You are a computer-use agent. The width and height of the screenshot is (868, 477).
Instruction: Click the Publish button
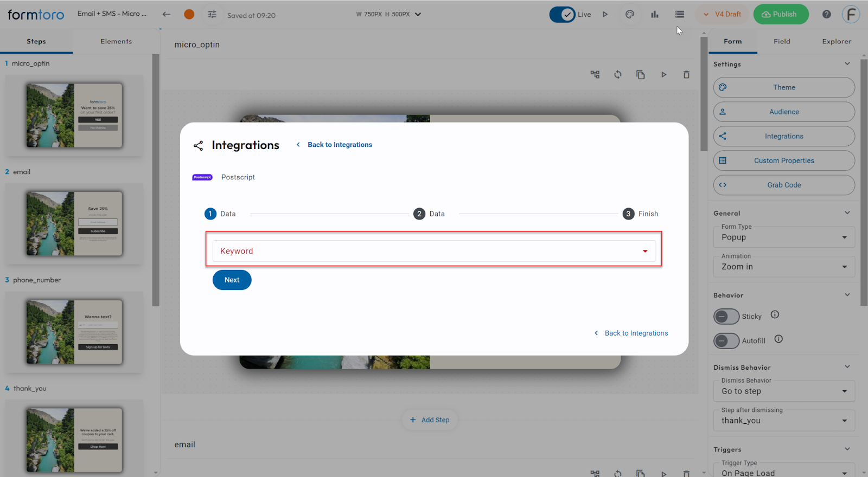[781, 15]
